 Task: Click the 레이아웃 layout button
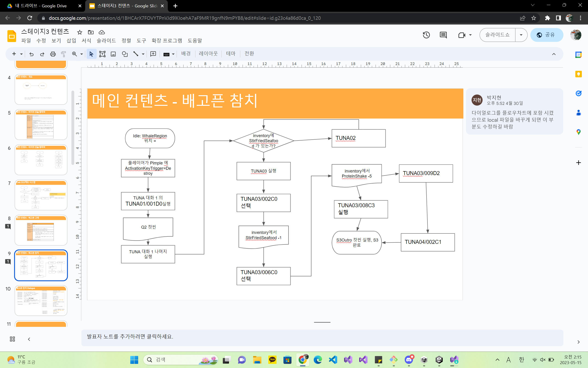[208, 54]
